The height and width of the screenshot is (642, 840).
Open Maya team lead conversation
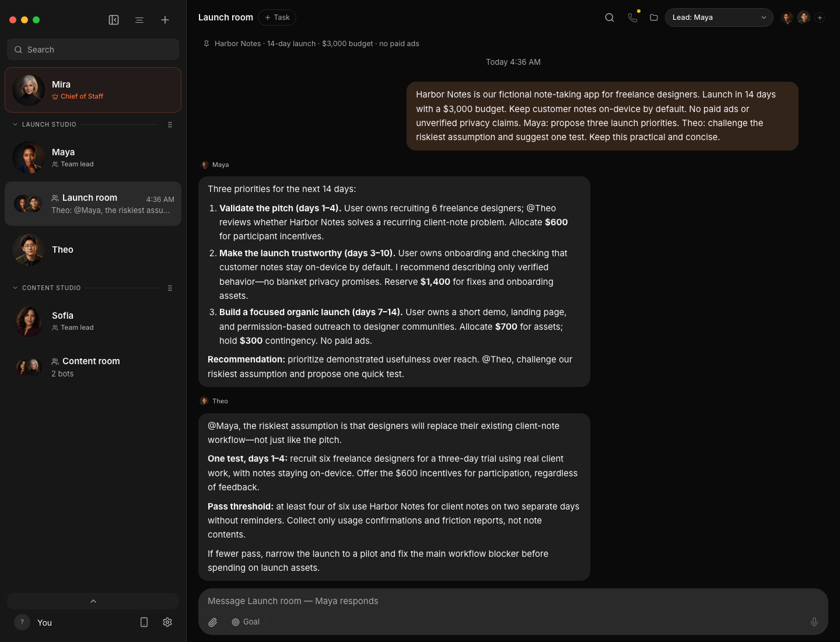(x=93, y=158)
